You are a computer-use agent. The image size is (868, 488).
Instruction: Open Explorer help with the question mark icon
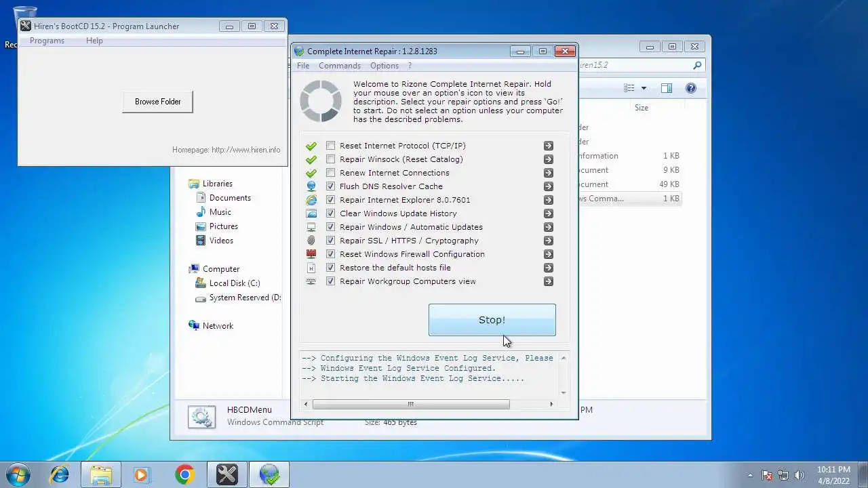[x=690, y=88]
